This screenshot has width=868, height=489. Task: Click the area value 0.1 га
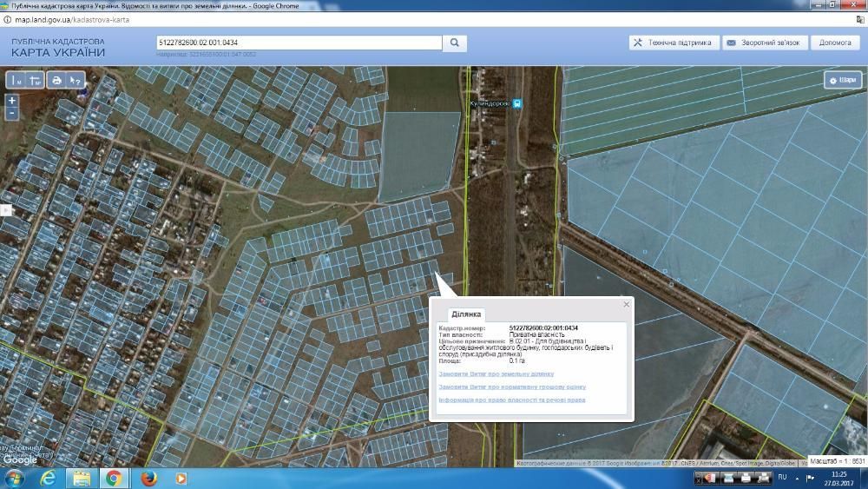pos(516,360)
